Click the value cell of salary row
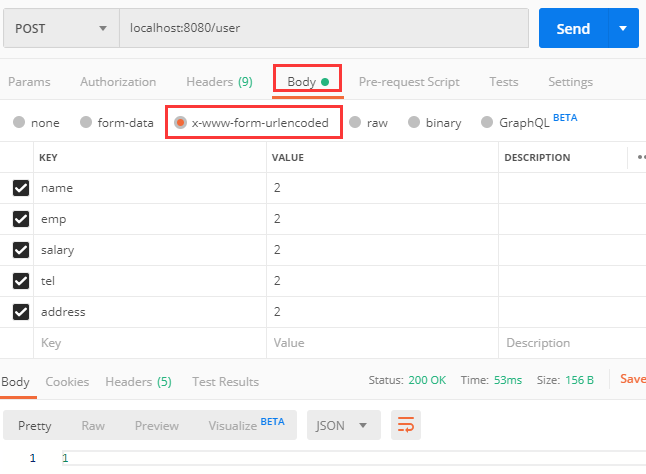 point(382,250)
